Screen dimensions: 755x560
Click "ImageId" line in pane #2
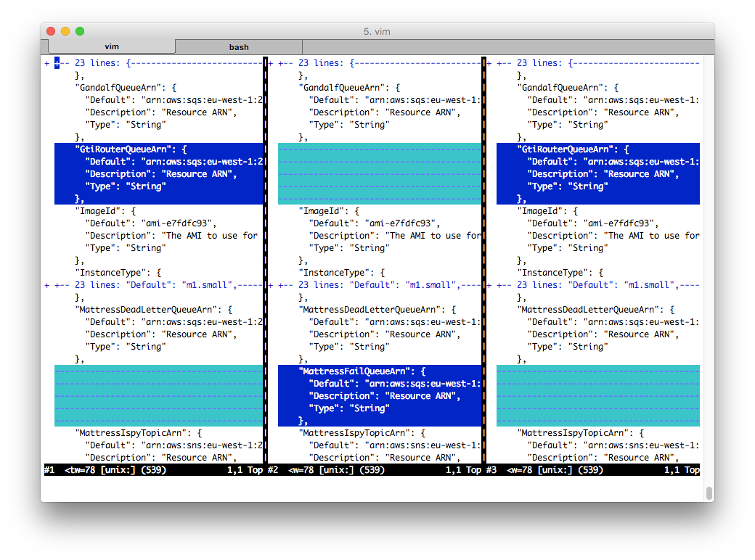[x=330, y=211]
